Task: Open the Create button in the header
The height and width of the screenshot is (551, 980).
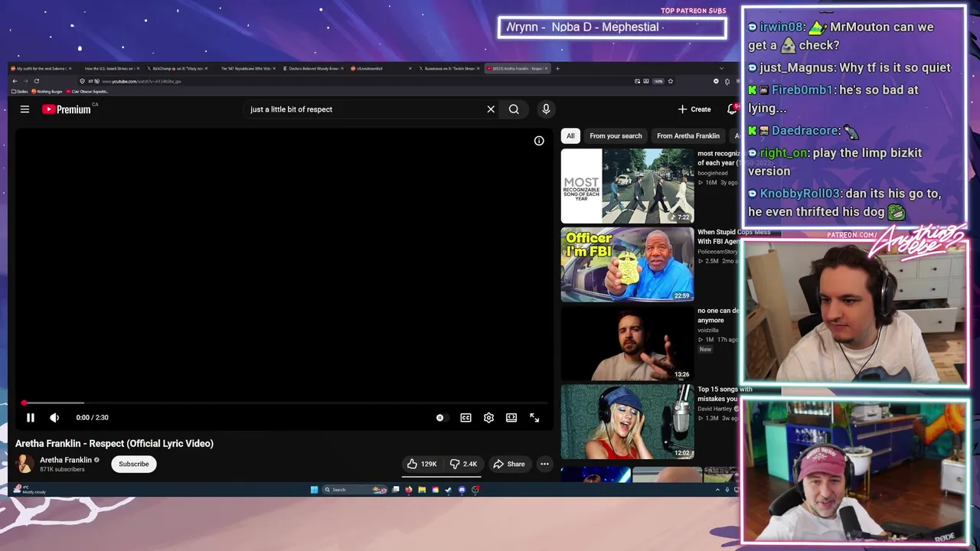Action: [x=694, y=109]
